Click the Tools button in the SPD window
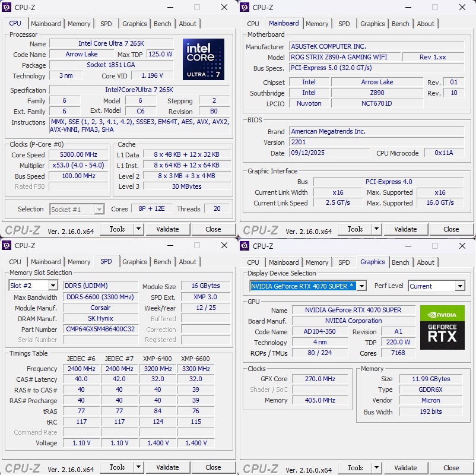The height and width of the screenshot is (475, 476). coord(117,467)
